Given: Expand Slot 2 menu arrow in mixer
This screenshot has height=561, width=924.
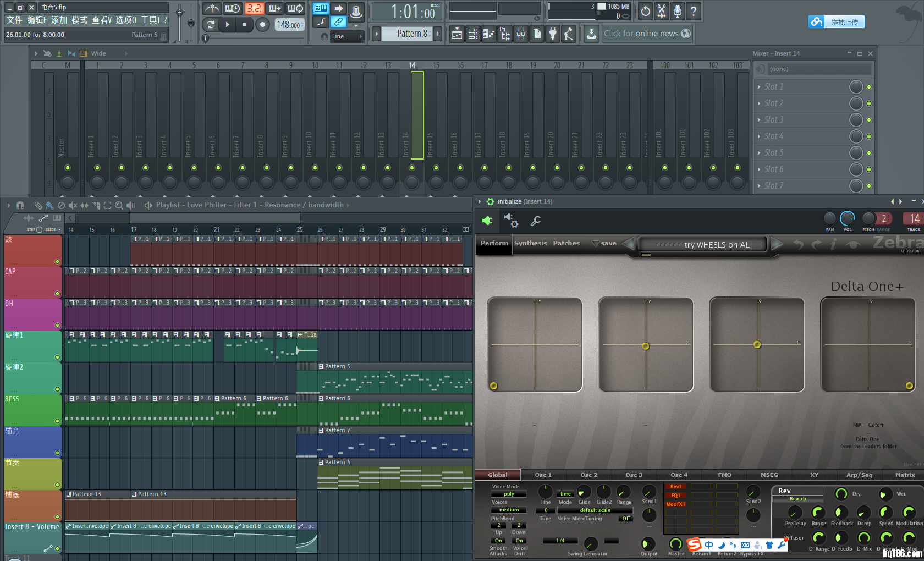Looking at the screenshot, I should (759, 103).
